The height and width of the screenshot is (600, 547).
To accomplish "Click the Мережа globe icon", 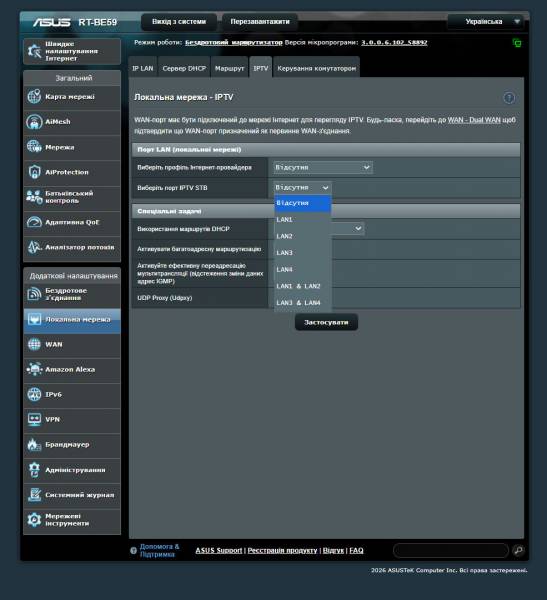I will pos(34,147).
